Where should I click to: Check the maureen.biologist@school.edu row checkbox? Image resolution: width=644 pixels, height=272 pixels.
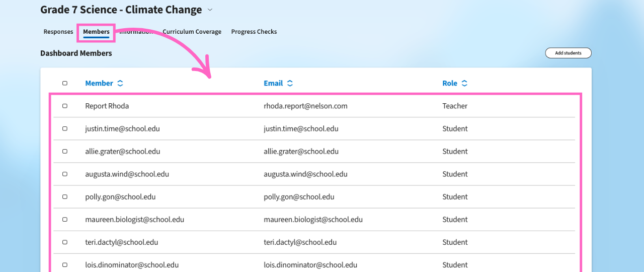pos(64,219)
